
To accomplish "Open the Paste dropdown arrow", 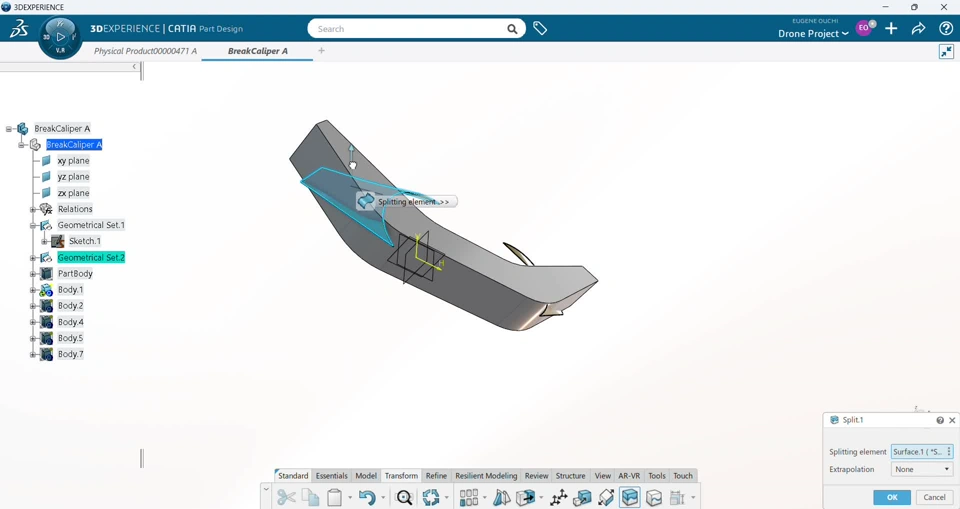I will click(350, 498).
